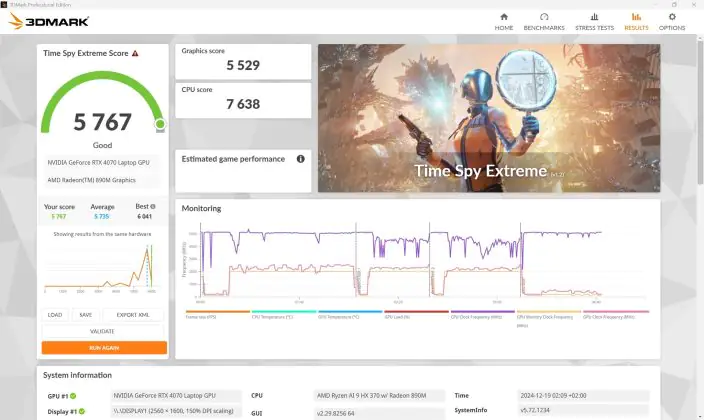Switch to BENCHMARKS label in navigation
Viewport: 704px width, 420px height.
coord(544,28)
